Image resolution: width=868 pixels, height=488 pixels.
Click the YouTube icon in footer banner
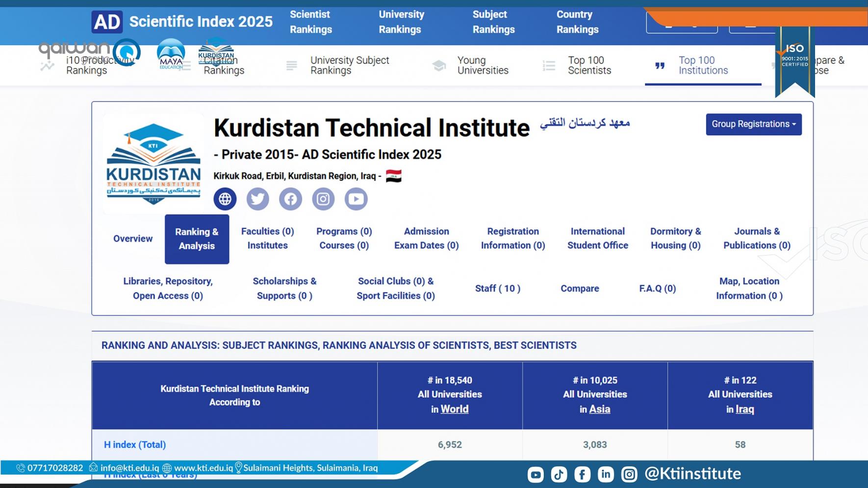(x=536, y=474)
